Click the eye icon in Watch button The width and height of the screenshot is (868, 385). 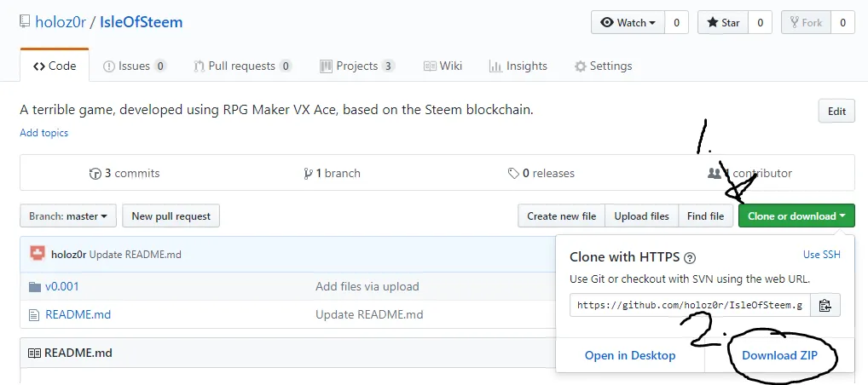point(607,23)
